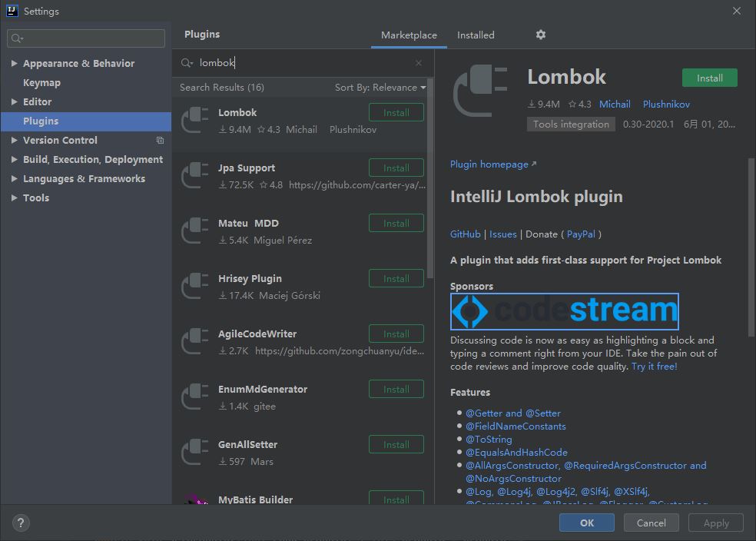Screen dimensions: 756x541
Task: Install the Jpa Support plugin
Action: click(396, 168)
